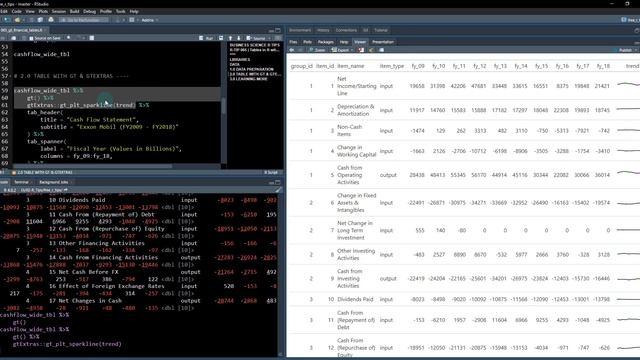Switch to the Connections tab
640x360 pixels.
[x=346, y=30]
